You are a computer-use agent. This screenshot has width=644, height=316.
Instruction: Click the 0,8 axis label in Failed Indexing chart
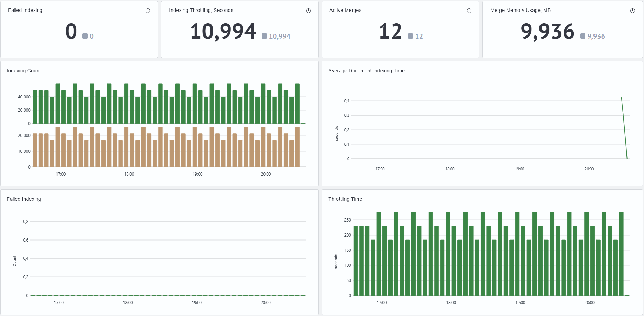26,222
